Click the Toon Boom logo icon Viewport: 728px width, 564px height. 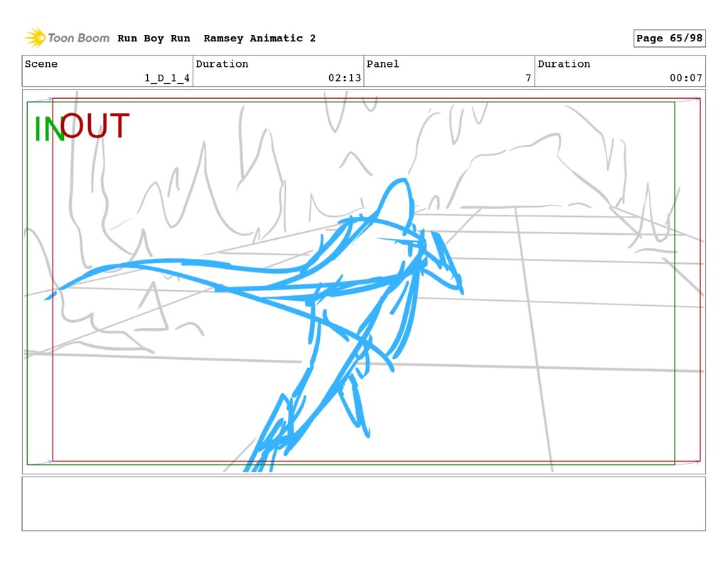click(x=35, y=38)
